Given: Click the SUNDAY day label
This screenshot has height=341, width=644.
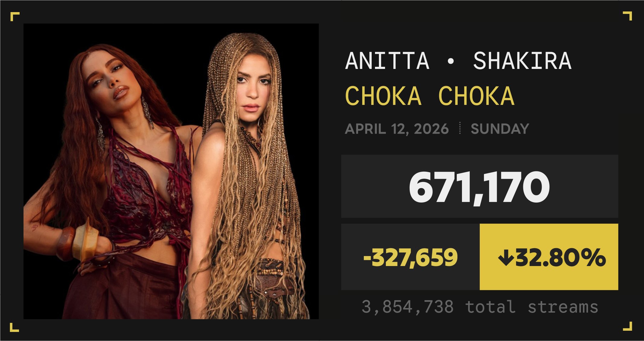Looking at the screenshot, I should tap(500, 129).
